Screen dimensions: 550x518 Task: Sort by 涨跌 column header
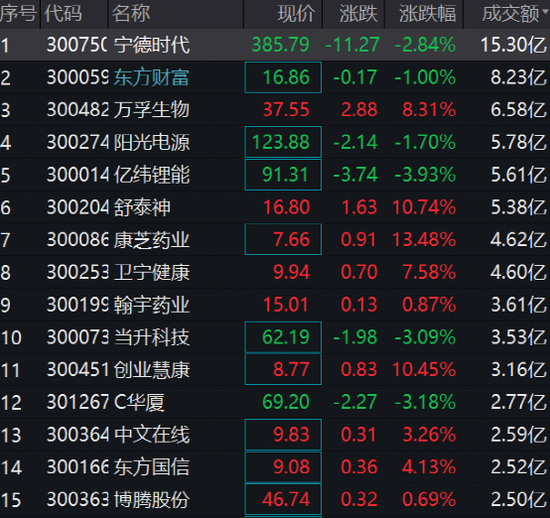(358, 14)
